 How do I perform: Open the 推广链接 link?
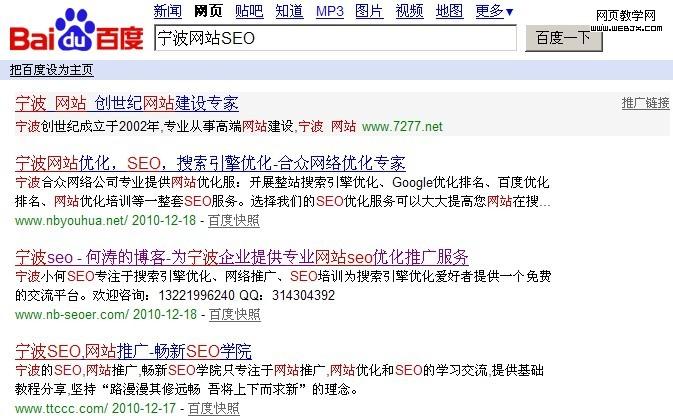coord(644,103)
